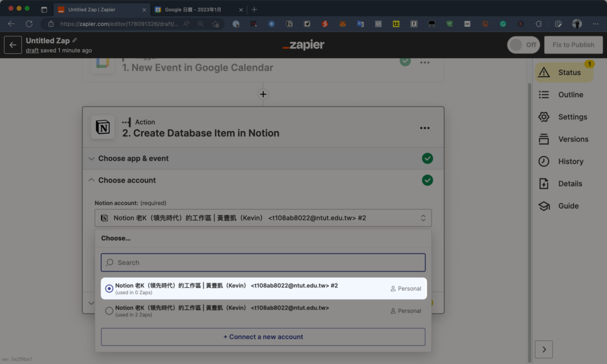The image size is (607, 364).
Task: Open the Google Calendar trigger options menu
Action: click(424, 62)
